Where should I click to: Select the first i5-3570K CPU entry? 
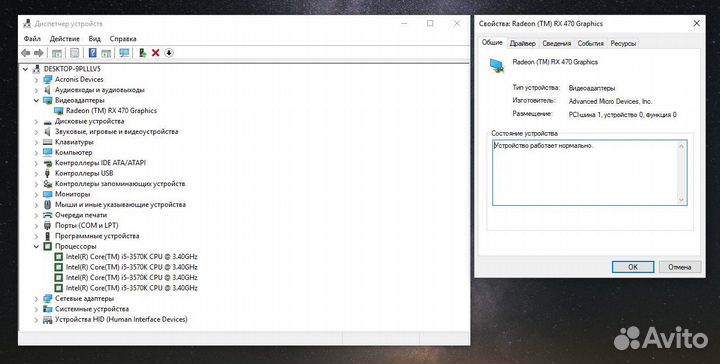[x=131, y=257]
